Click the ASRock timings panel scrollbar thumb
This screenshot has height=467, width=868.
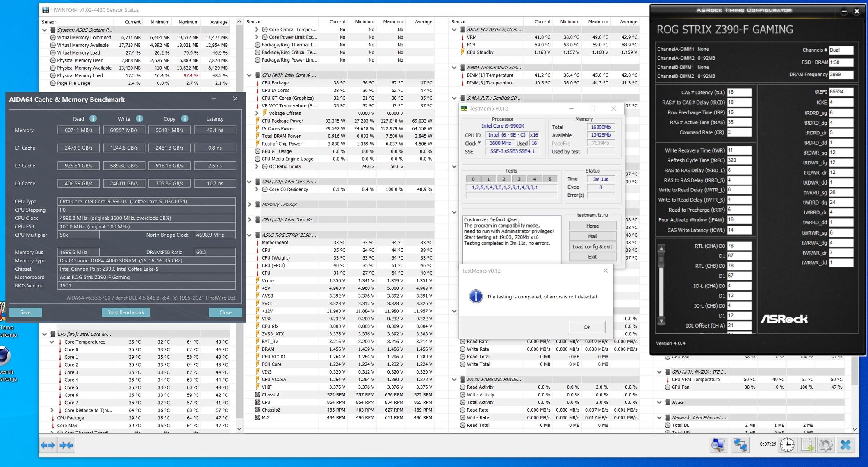(x=661, y=260)
